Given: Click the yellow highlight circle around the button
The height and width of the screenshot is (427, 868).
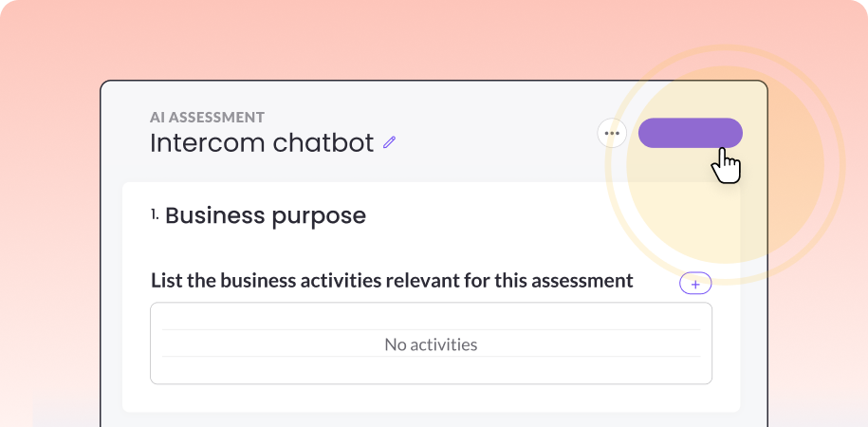Looking at the screenshot, I should [725, 165].
